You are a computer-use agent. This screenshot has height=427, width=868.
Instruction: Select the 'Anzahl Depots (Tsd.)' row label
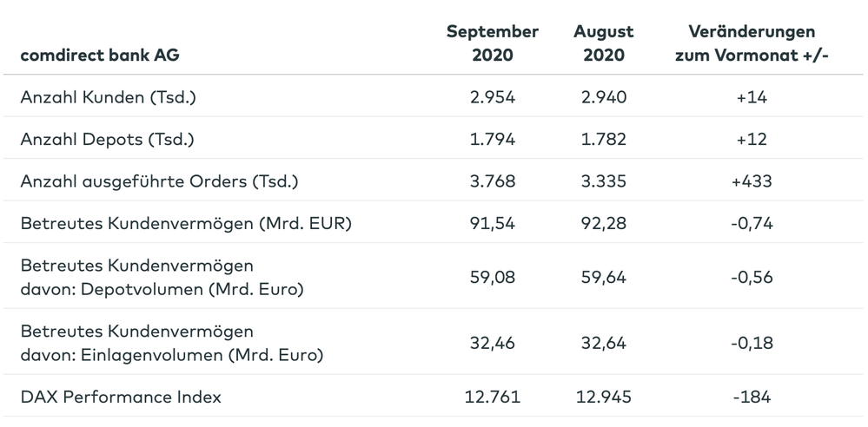coord(109,140)
